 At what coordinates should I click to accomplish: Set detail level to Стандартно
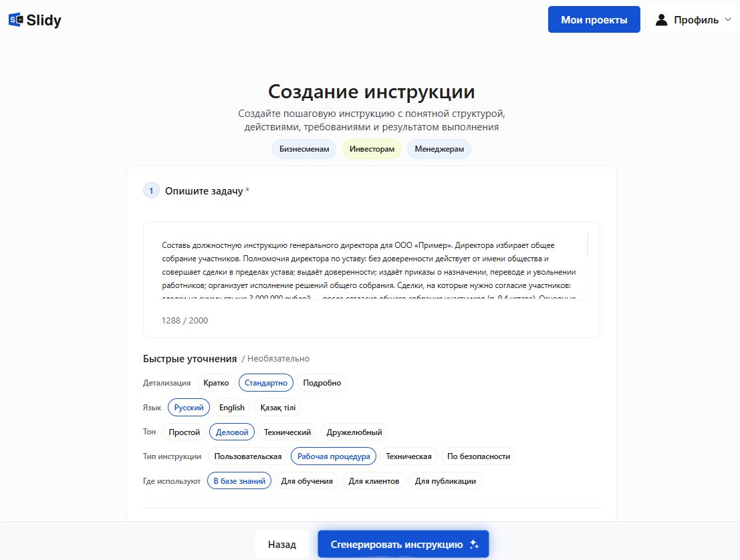(265, 383)
